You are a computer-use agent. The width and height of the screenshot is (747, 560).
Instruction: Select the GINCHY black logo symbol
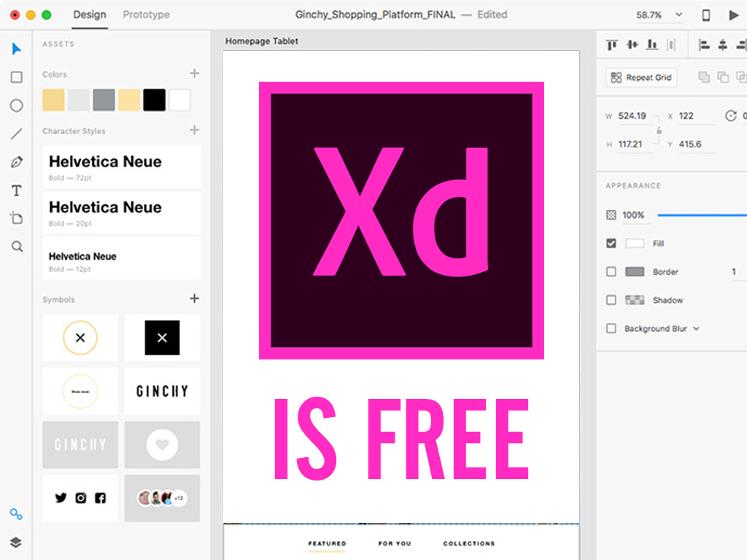[x=162, y=391]
